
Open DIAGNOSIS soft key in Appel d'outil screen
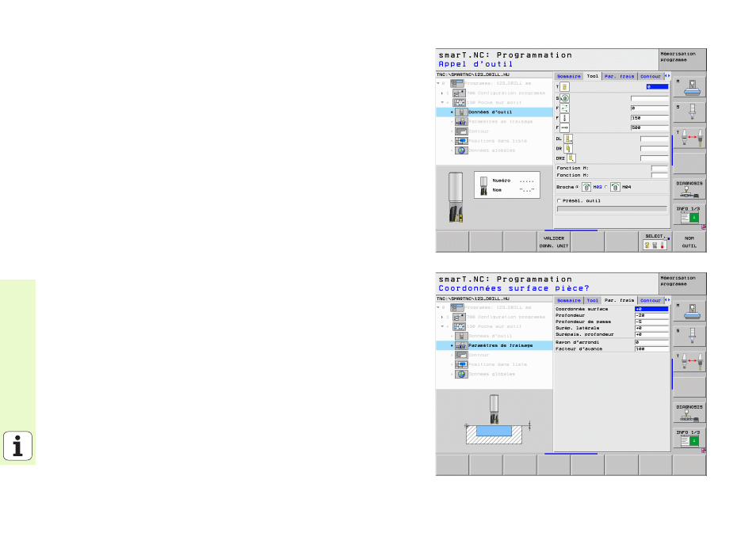[689, 189]
